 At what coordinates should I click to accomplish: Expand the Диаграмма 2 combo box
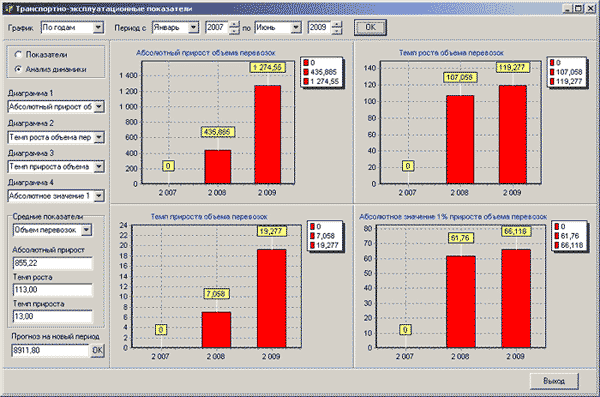point(99,137)
